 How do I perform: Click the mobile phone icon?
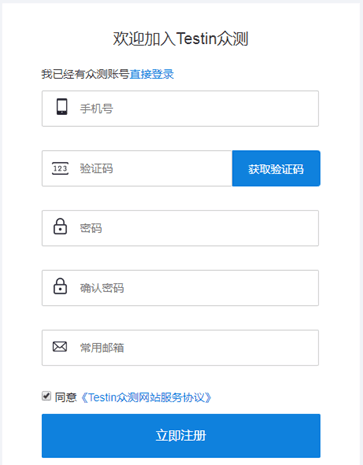(x=62, y=107)
